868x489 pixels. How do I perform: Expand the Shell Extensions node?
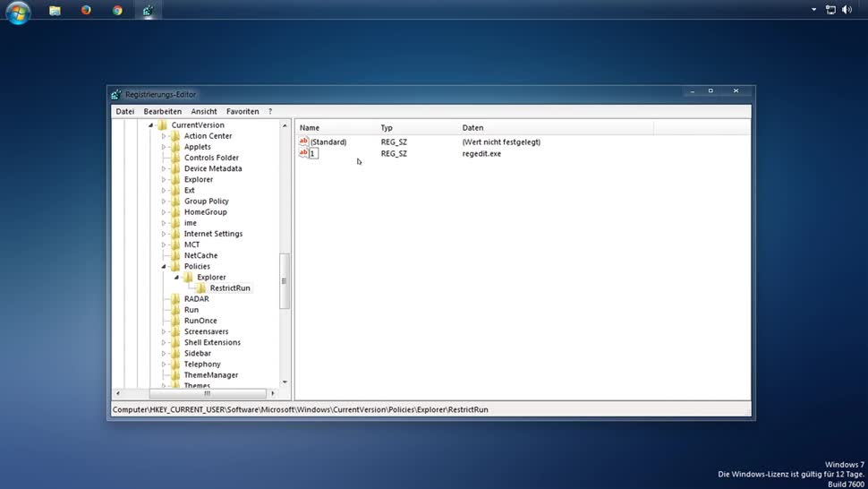163,342
